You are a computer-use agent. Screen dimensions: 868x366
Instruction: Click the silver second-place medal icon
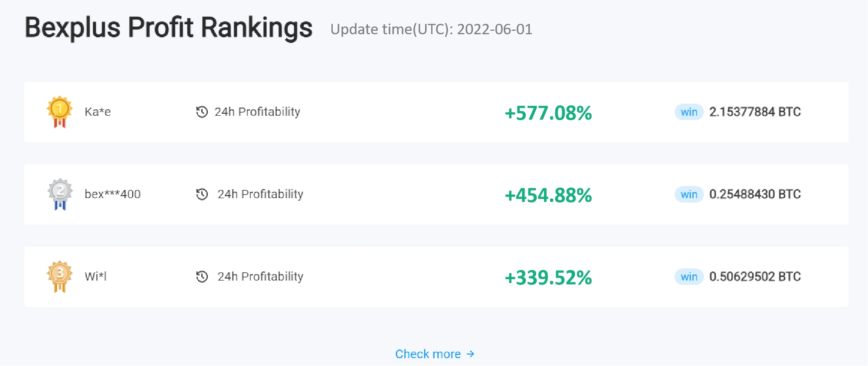pyautogui.click(x=60, y=194)
